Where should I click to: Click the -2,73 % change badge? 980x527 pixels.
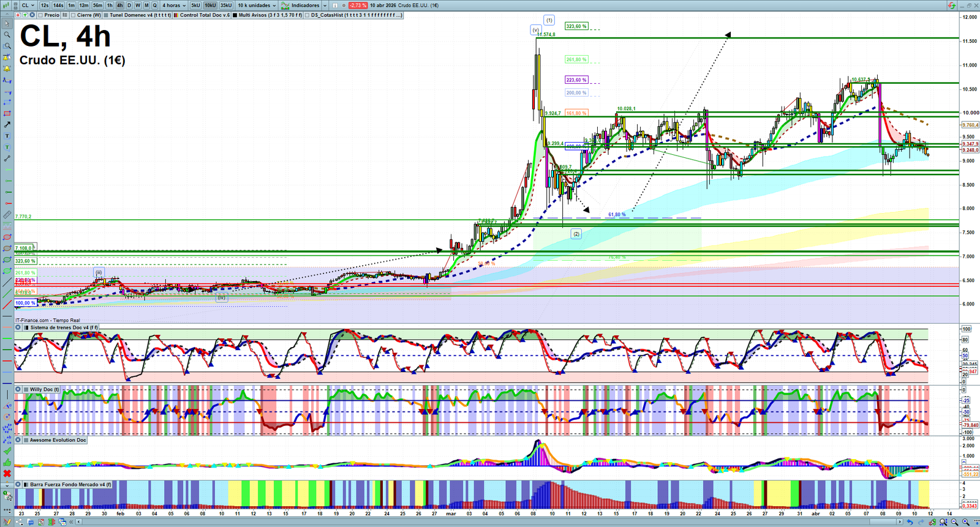pos(358,5)
